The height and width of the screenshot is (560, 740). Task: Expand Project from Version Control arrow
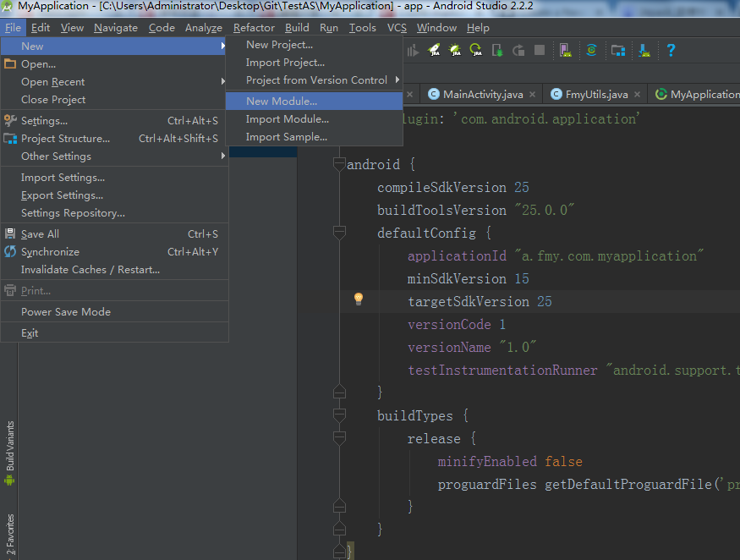pos(397,80)
